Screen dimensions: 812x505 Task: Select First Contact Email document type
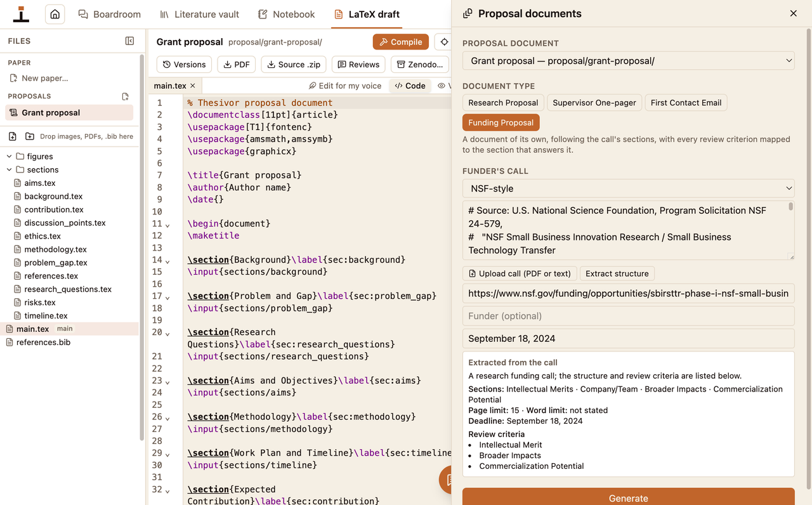pos(686,103)
